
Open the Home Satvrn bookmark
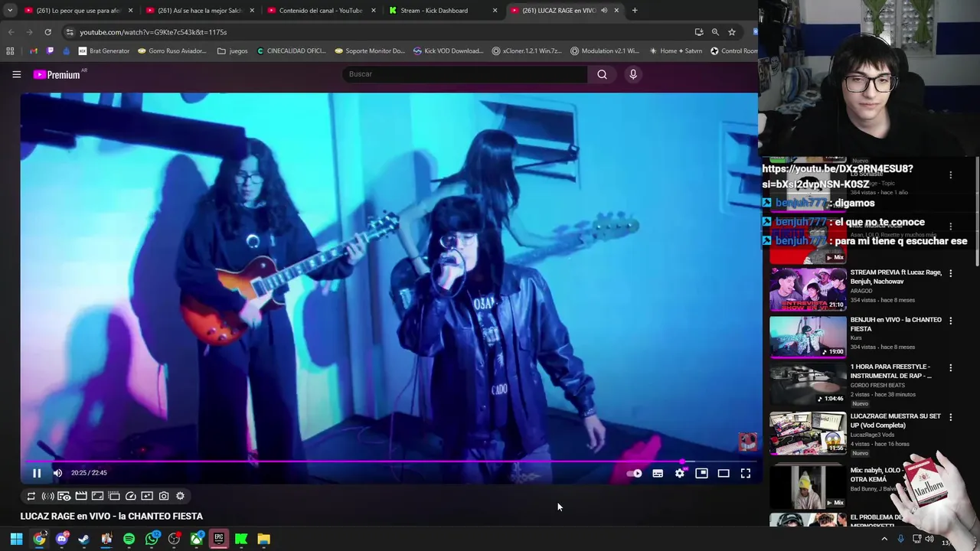[x=675, y=51]
